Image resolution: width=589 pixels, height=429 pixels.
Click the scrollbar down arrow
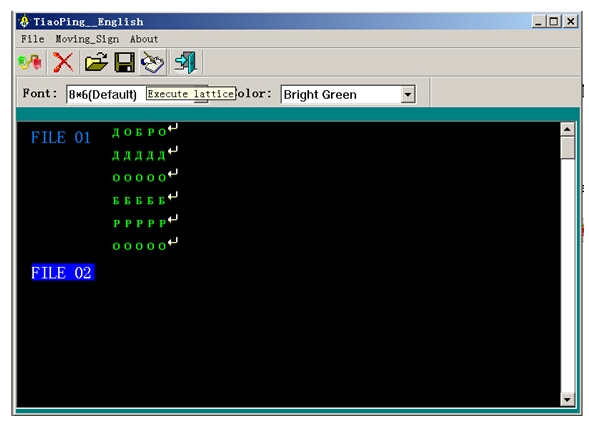[567, 399]
